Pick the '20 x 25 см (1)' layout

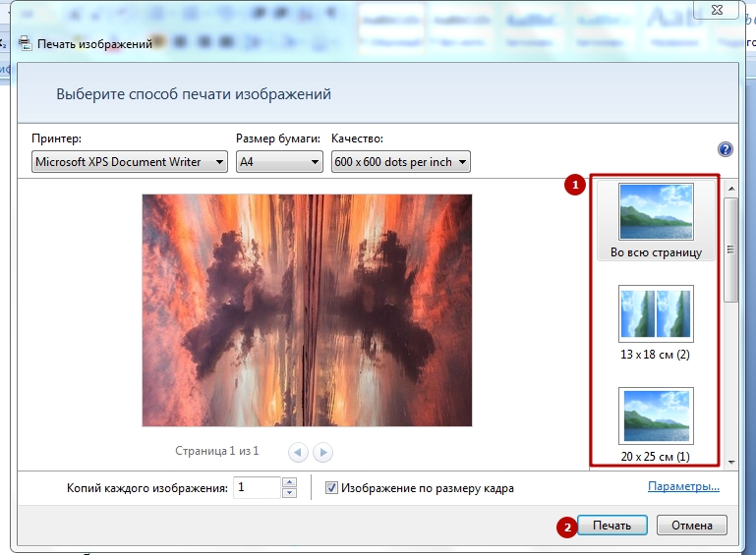point(656,424)
